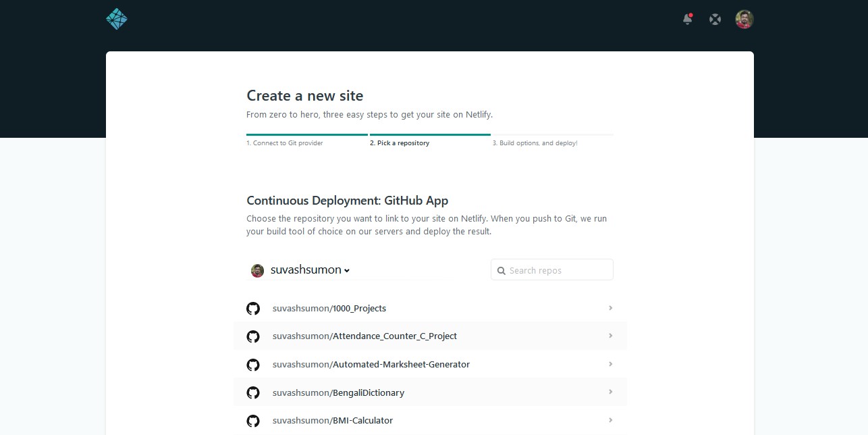The image size is (868, 435).
Task: Open chevron for 1000_Projects repository
Action: [x=610, y=308]
